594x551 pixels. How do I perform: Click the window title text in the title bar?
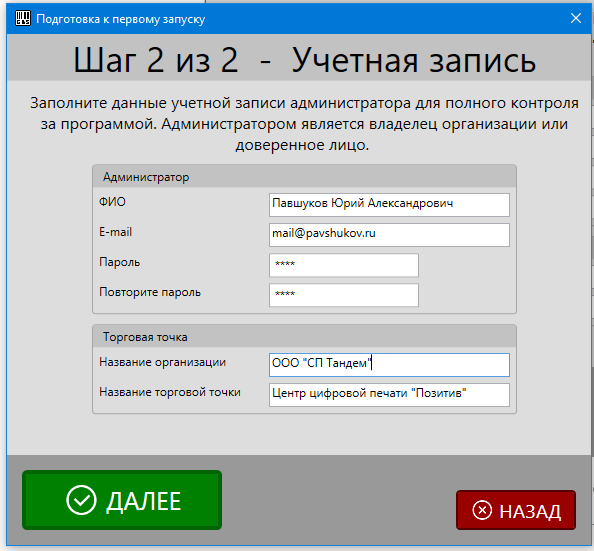120,19
